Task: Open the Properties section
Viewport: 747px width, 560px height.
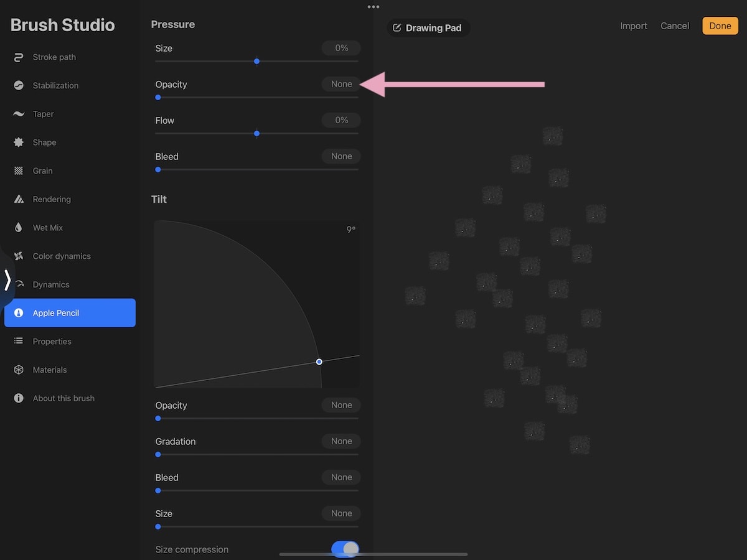Action: click(x=70, y=341)
